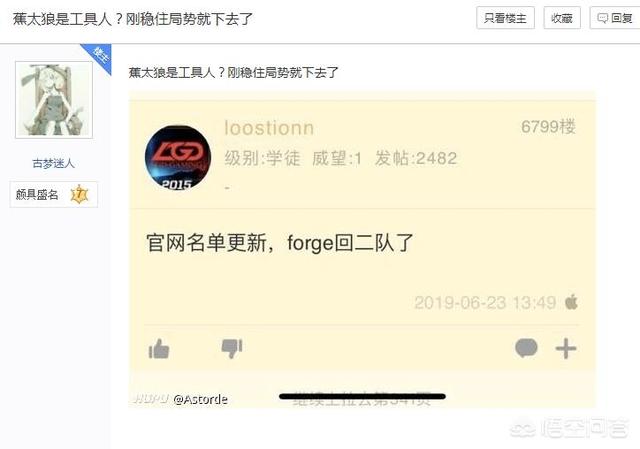Open the 古梦迷人 username link
This screenshot has width=640, height=449.
point(53,164)
